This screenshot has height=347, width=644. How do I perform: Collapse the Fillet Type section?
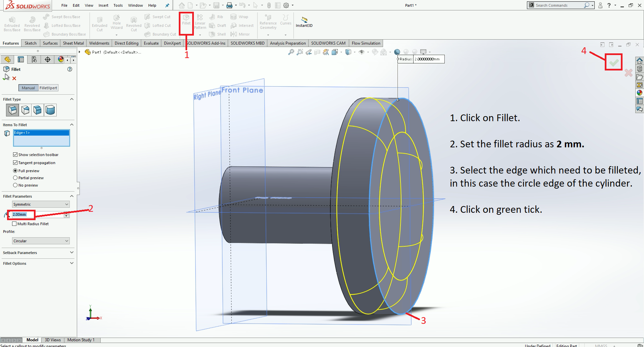[x=71, y=99]
